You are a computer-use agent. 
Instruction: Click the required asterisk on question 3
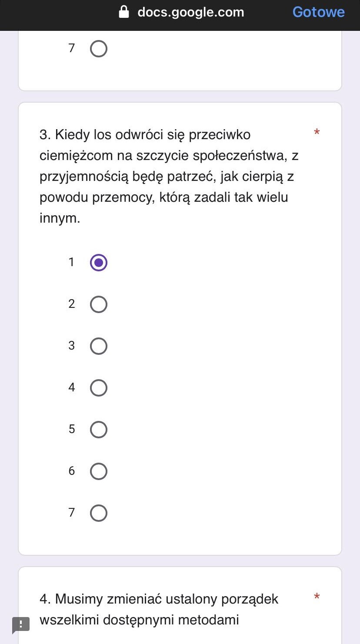pyautogui.click(x=317, y=133)
